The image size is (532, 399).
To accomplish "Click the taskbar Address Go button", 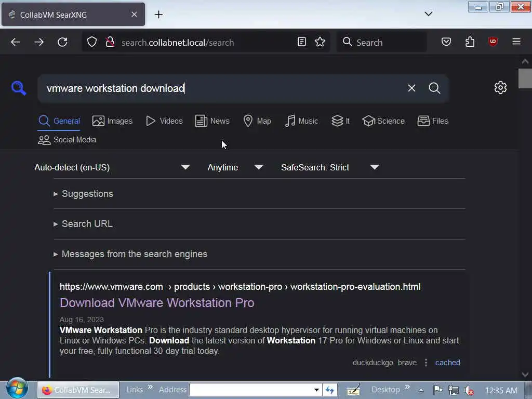I will tap(330, 390).
